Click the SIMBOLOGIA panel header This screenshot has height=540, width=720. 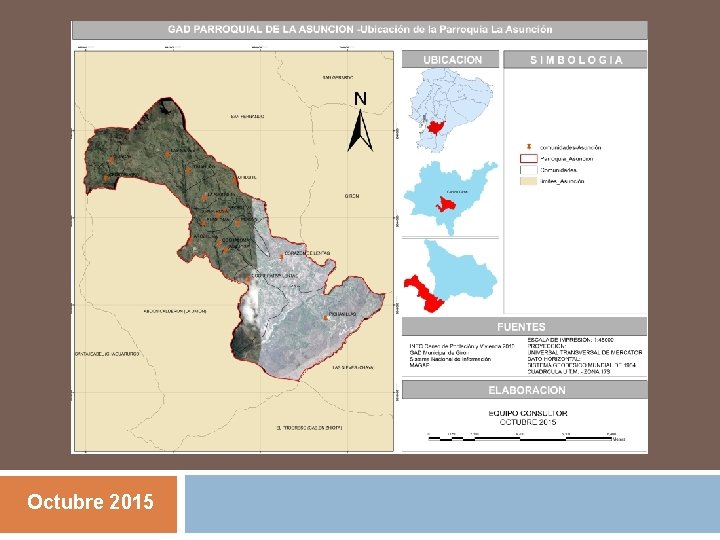click(575, 60)
